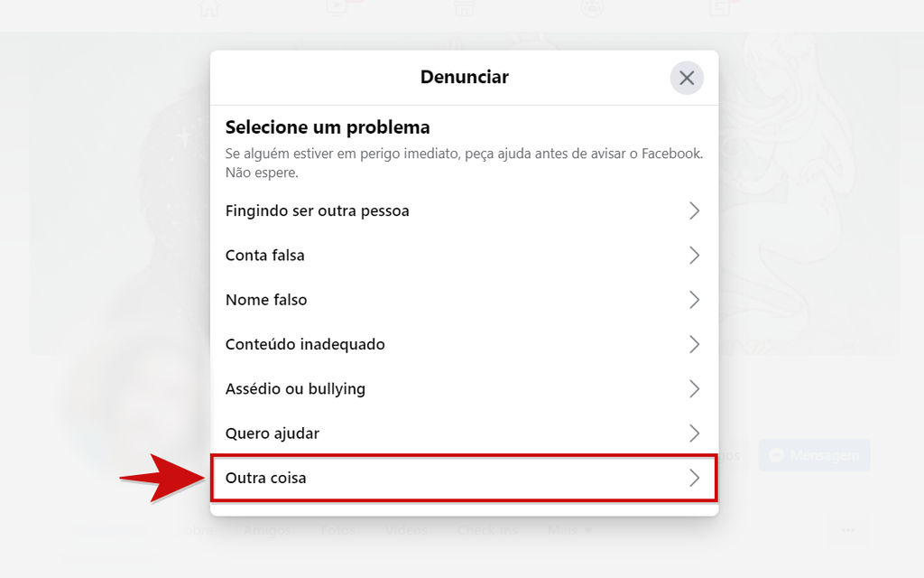Click the arrow chevron for Nome falso
This screenshot has width=924, height=578.
click(x=694, y=300)
